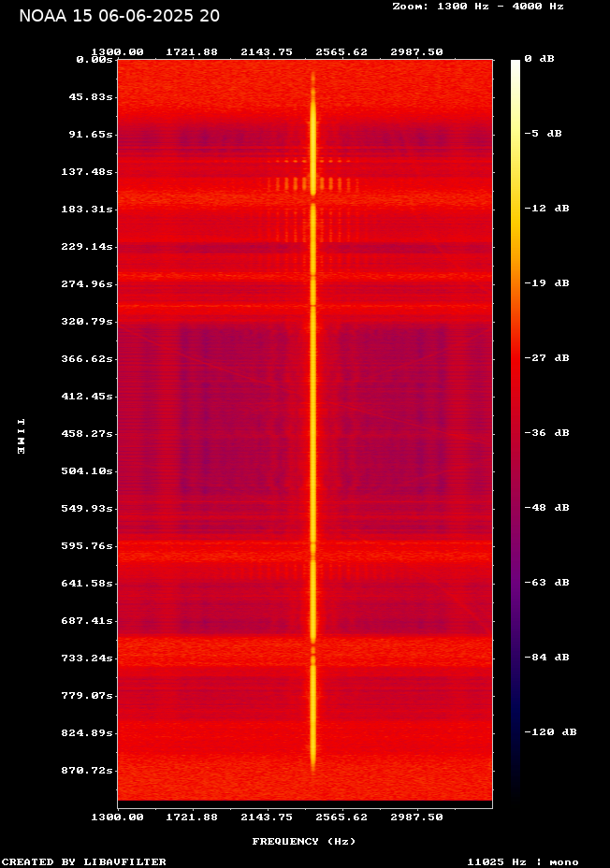This screenshot has width=610, height=868.
Task: Click "1300.00" on the bottom frequency axis
Action: [x=117, y=817]
